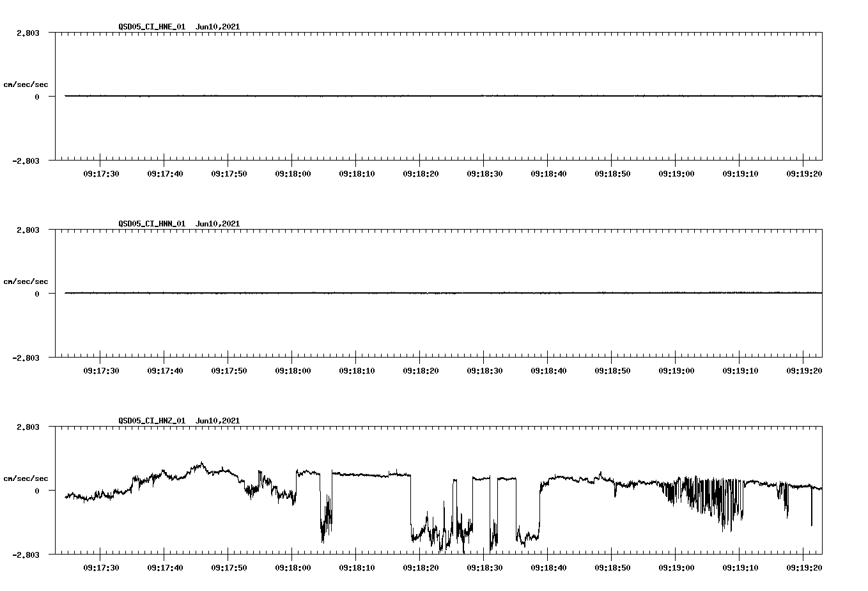Click the HNZ chart's 2.803 upper limit
This screenshot has height=591, width=868.
pyautogui.click(x=28, y=427)
